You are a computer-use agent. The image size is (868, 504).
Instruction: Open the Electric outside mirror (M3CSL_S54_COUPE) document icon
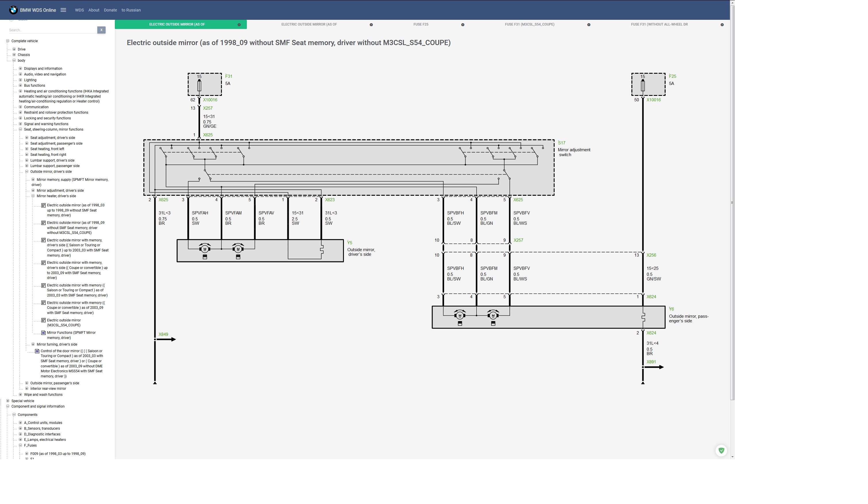coord(43,320)
